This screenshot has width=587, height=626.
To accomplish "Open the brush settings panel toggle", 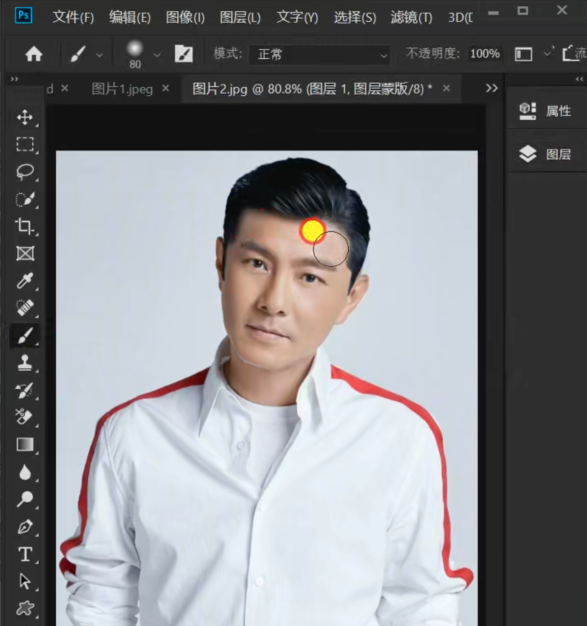I will (184, 53).
